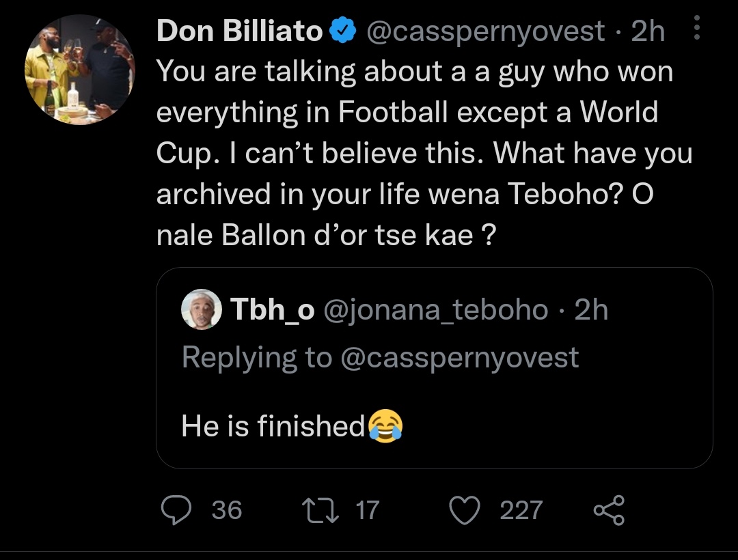Screen dimensions: 738x560
Task: Tap the share icon
Action: (609, 510)
